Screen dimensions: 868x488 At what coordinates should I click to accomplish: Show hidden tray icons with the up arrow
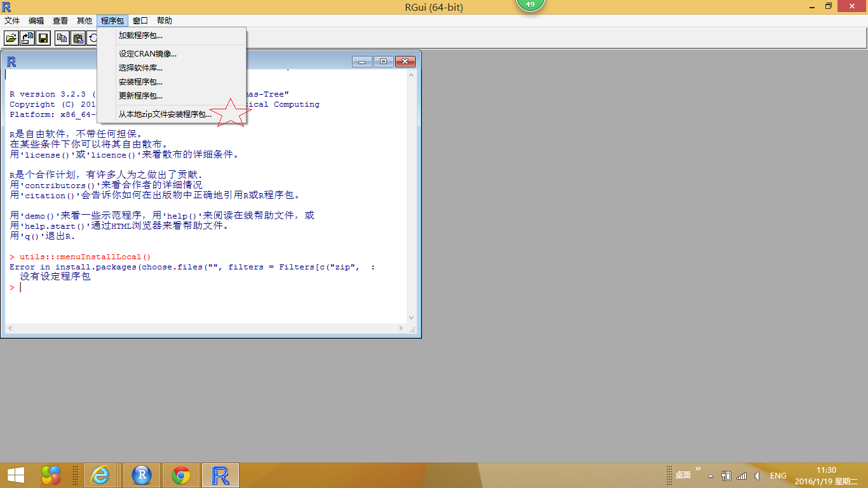pyautogui.click(x=710, y=476)
